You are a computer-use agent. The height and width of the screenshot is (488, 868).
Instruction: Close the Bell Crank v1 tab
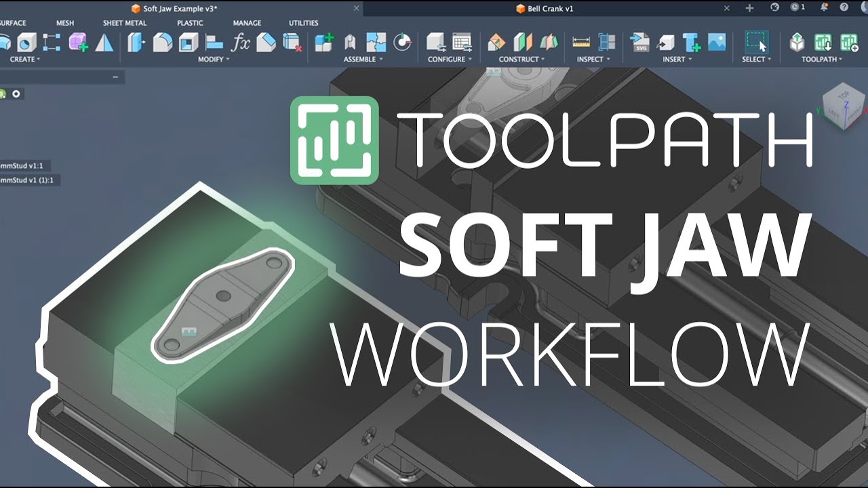pyautogui.click(x=727, y=8)
